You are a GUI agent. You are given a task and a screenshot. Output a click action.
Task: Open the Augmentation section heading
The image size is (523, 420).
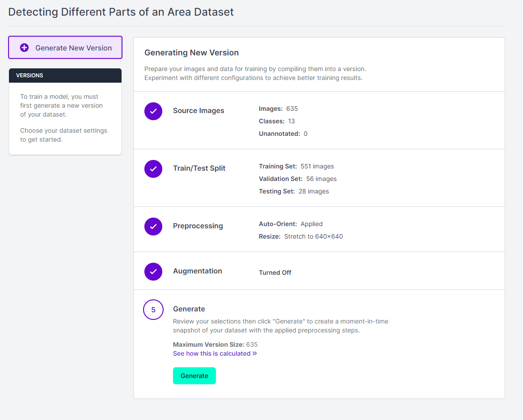[197, 271]
